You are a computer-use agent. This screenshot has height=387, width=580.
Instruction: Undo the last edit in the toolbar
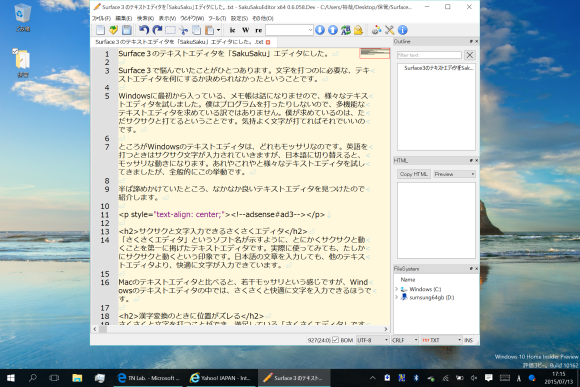144,30
